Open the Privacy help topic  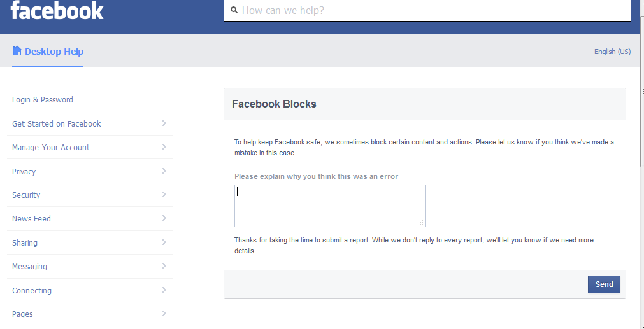[x=24, y=171]
